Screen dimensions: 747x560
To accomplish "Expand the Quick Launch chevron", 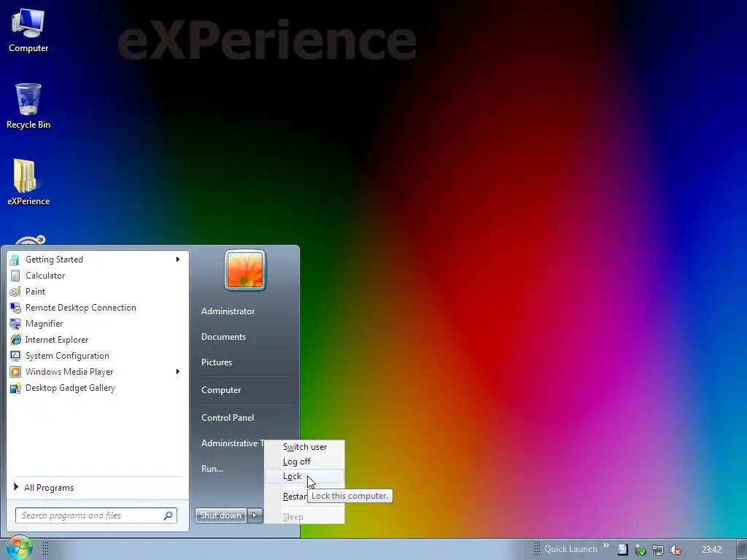I will [606, 545].
